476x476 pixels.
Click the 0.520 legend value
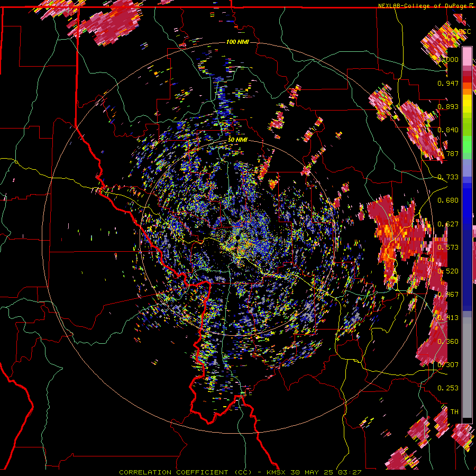coord(448,271)
